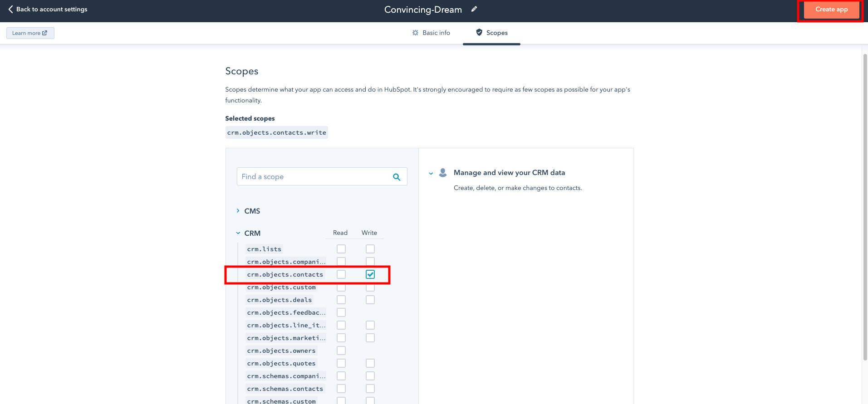
Task: Enable Write for crm.schemas.contacts
Action: pyautogui.click(x=370, y=389)
